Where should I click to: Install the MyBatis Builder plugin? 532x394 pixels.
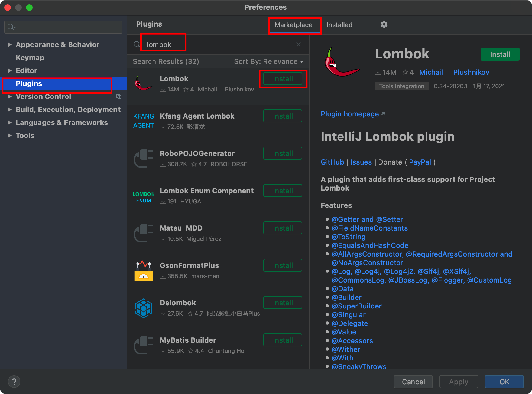coord(283,340)
